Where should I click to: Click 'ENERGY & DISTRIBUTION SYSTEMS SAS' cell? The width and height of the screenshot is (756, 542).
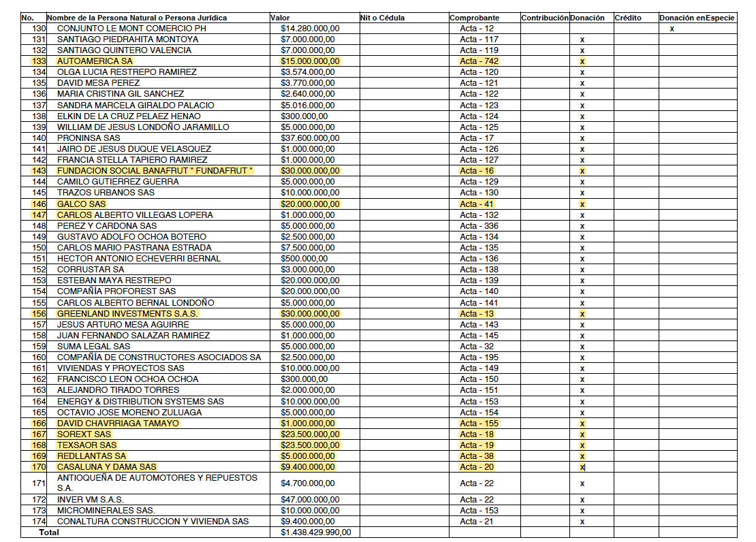140,401
